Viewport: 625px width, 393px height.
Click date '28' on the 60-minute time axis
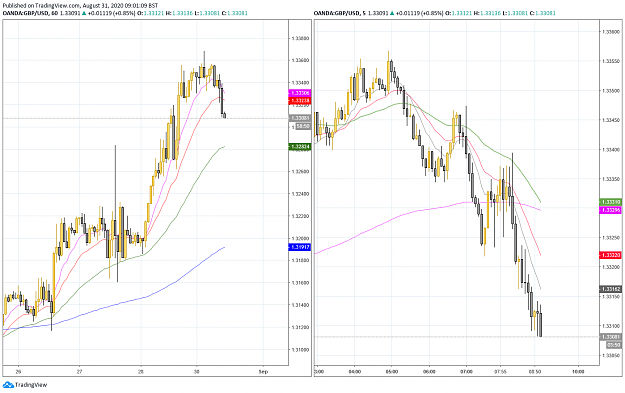(x=141, y=371)
